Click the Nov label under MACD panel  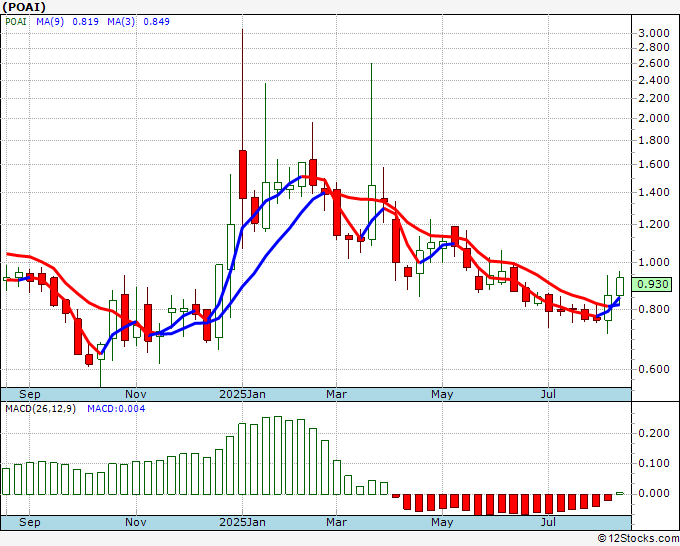pos(137,522)
